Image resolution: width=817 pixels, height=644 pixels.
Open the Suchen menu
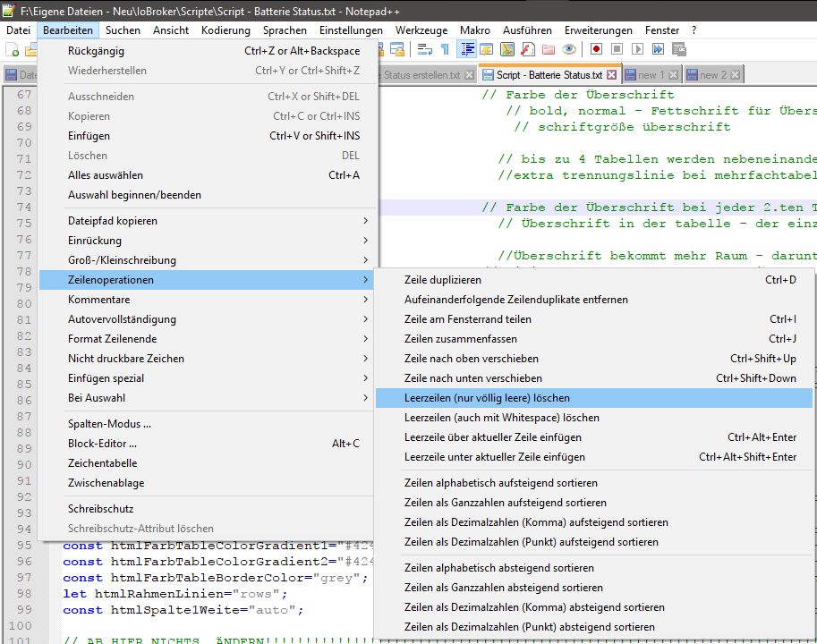[x=123, y=30]
